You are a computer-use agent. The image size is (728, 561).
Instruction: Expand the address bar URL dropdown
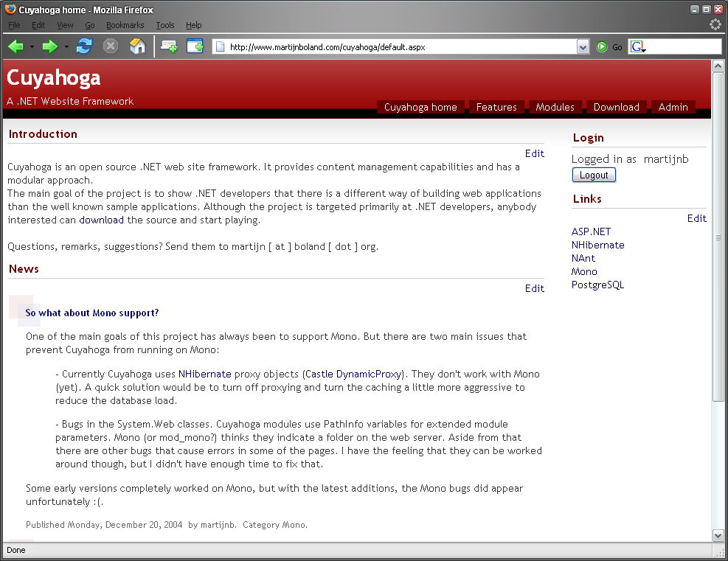583,47
